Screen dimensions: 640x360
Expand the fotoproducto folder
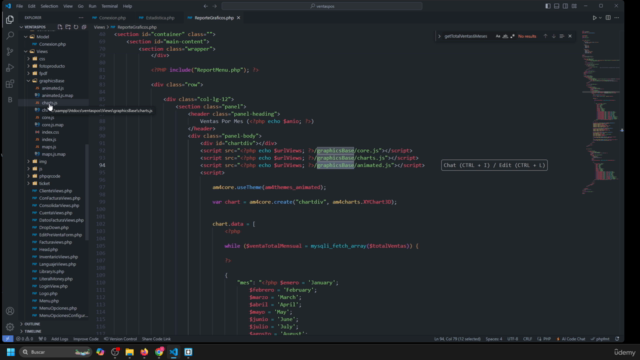pos(52,66)
